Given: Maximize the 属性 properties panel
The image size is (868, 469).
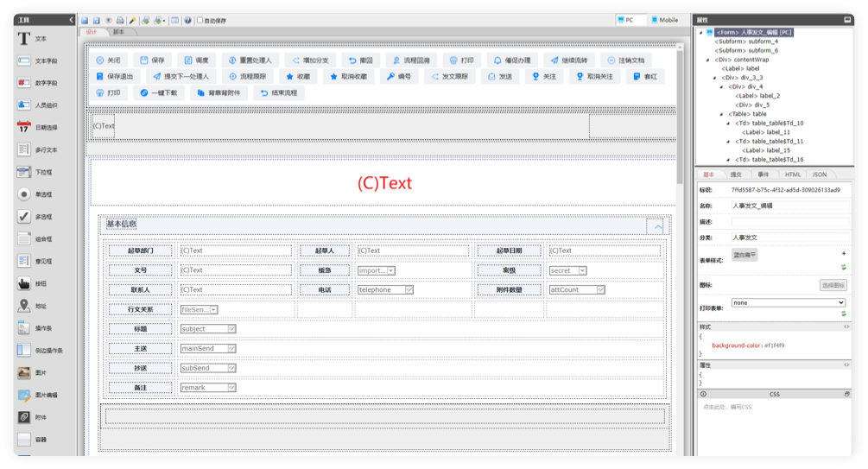Looking at the screenshot, I should (847, 20).
